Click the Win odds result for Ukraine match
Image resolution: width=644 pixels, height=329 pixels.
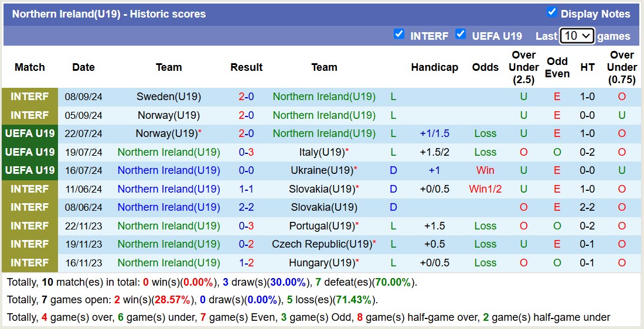coord(485,170)
